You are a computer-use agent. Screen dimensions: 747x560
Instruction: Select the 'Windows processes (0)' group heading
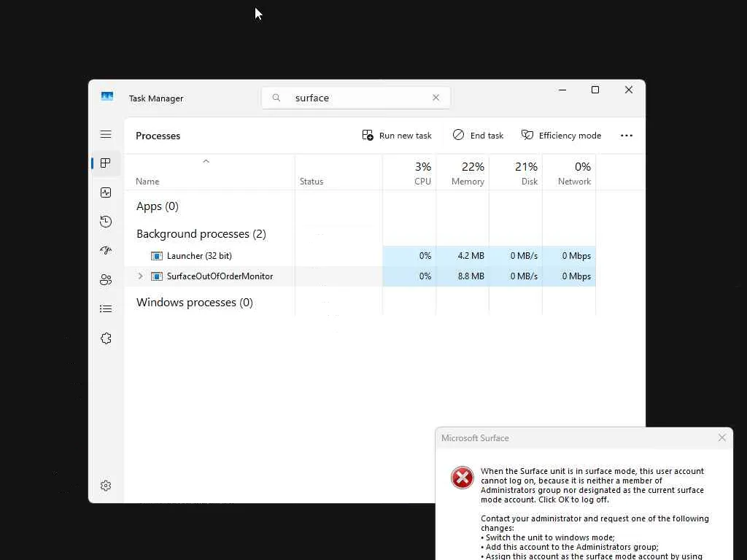point(194,303)
